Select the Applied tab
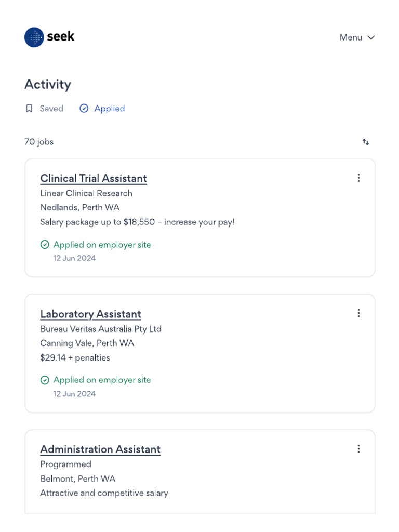The image size is (399, 532). point(109,109)
